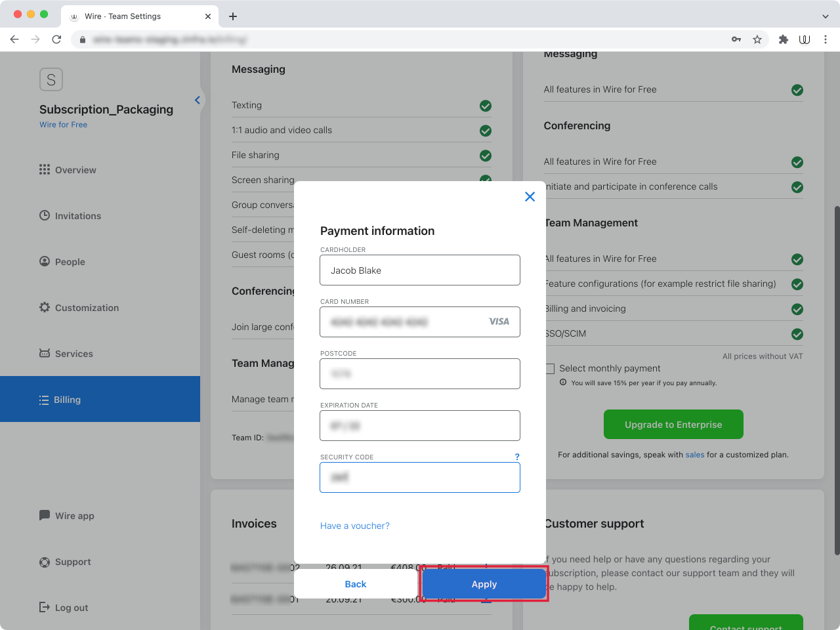The image size is (840, 630).
Task: Bookmark this page with the star
Action: click(x=757, y=39)
